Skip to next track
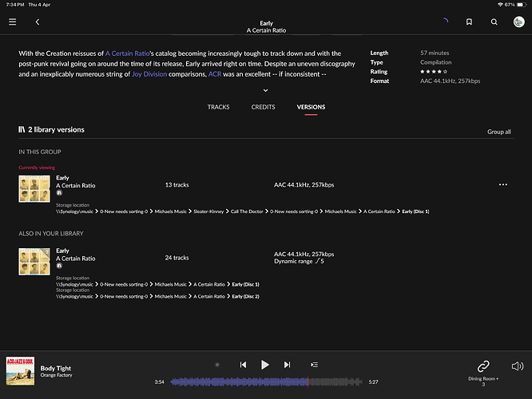 tap(287, 365)
